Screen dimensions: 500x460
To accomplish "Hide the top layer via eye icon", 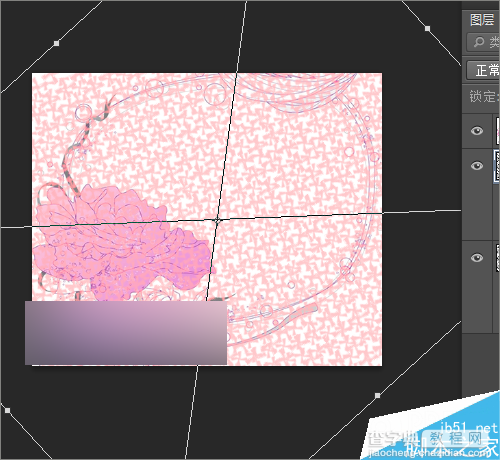I will [477, 131].
